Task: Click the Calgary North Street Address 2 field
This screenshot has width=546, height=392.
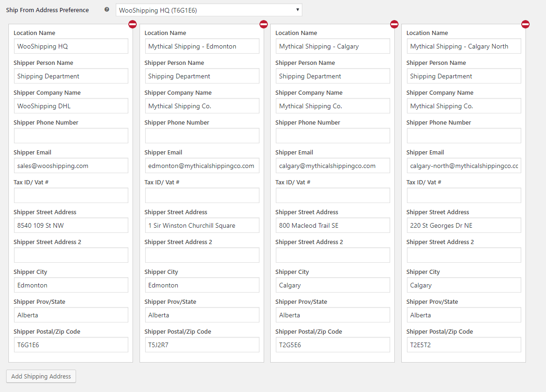Action: pos(464,255)
